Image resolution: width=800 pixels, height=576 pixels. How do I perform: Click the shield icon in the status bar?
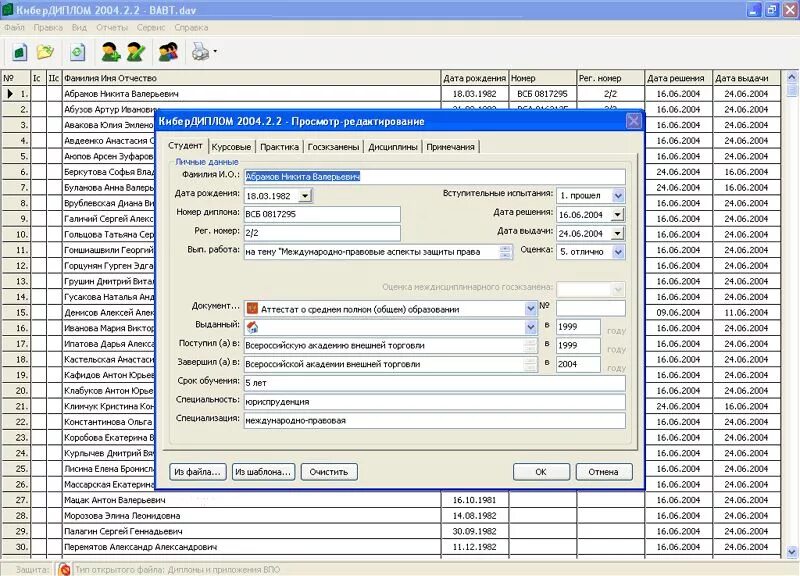click(64, 569)
